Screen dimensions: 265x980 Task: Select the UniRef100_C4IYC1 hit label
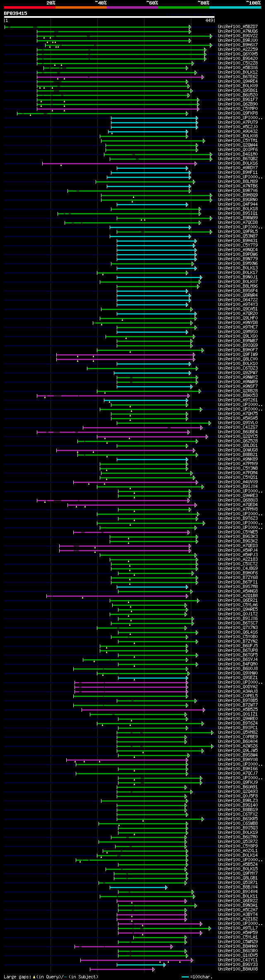pyautogui.click(x=238, y=960)
